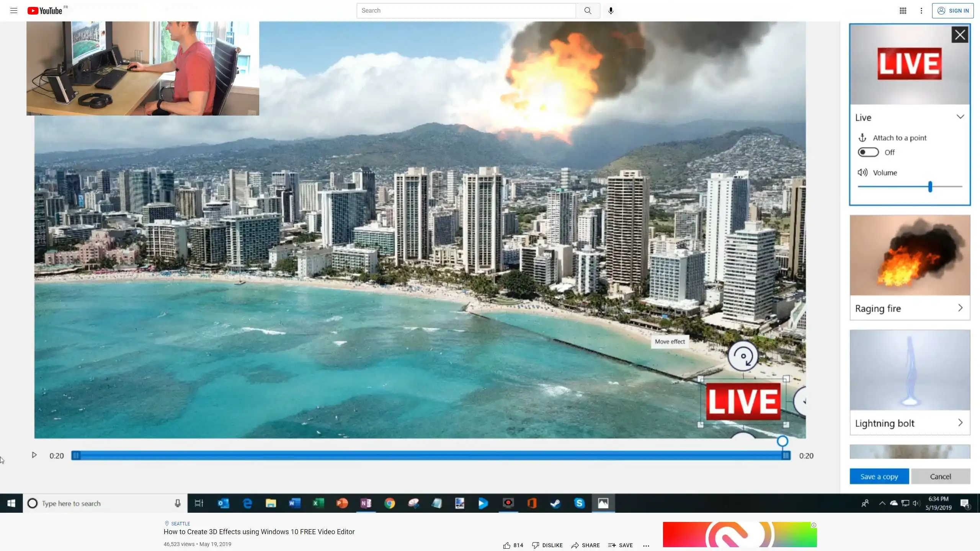This screenshot has width=980, height=551.
Task: Open the YouTube hamburger guide menu
Action: point(14,11)
